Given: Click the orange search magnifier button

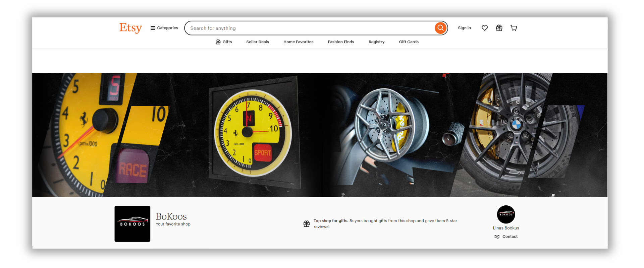Looking at the screenshot, I should click(440, 28).
